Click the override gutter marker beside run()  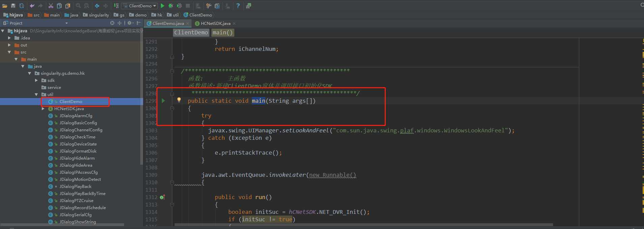coord(163,197)
